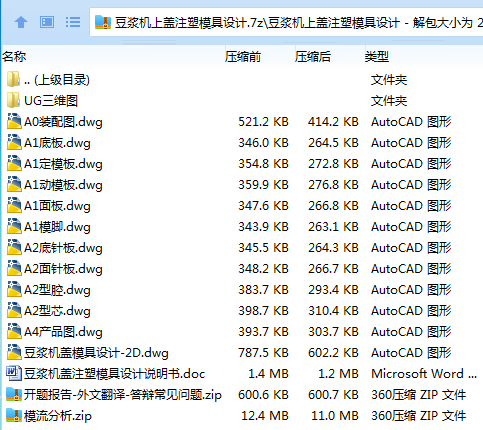Click the A1模脚.dwg file icon
Viewport: 483px width, 430px height.
[x=14, y=226]
